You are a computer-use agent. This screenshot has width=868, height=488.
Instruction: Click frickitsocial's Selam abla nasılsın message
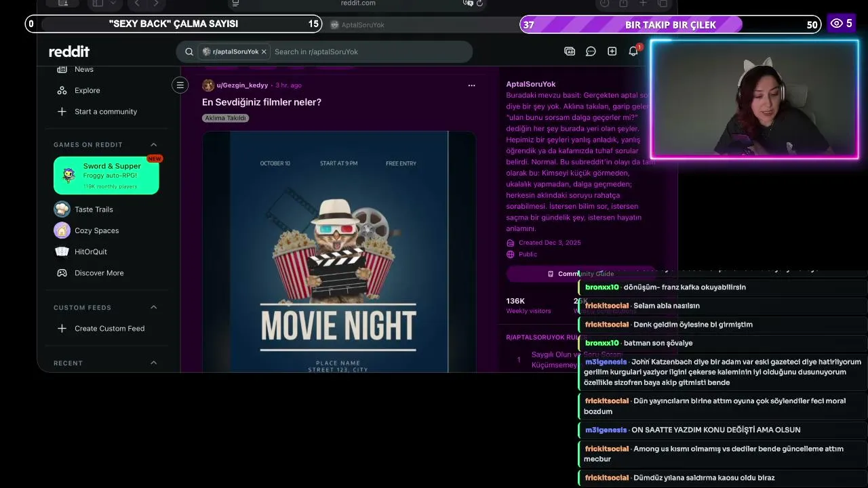point(722,306)
